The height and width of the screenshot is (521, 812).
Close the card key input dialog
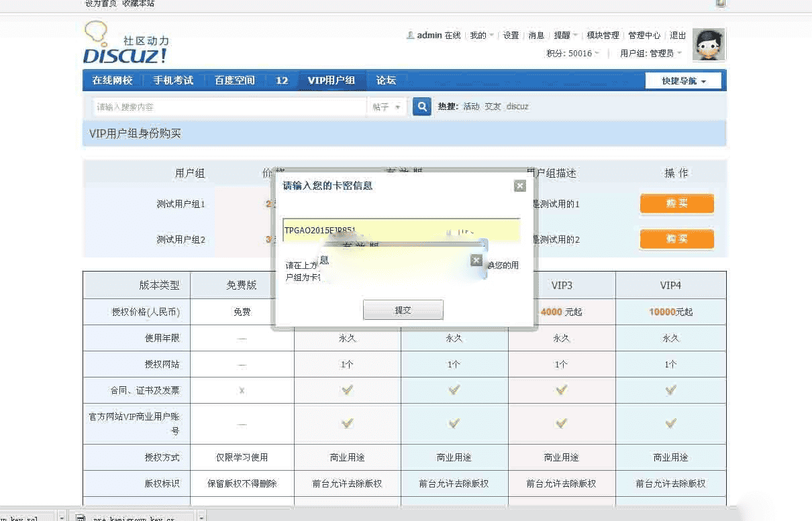(x=519, y=186)
